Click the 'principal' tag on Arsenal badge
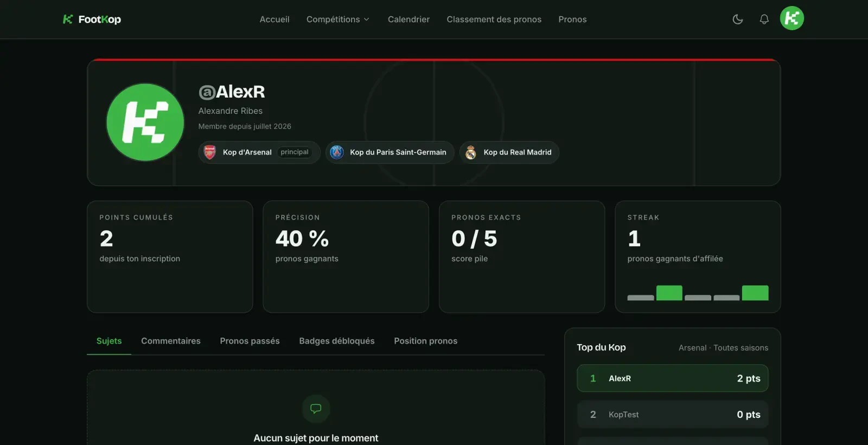Screen dimensions: 868x445 click(x=295, y=152)
